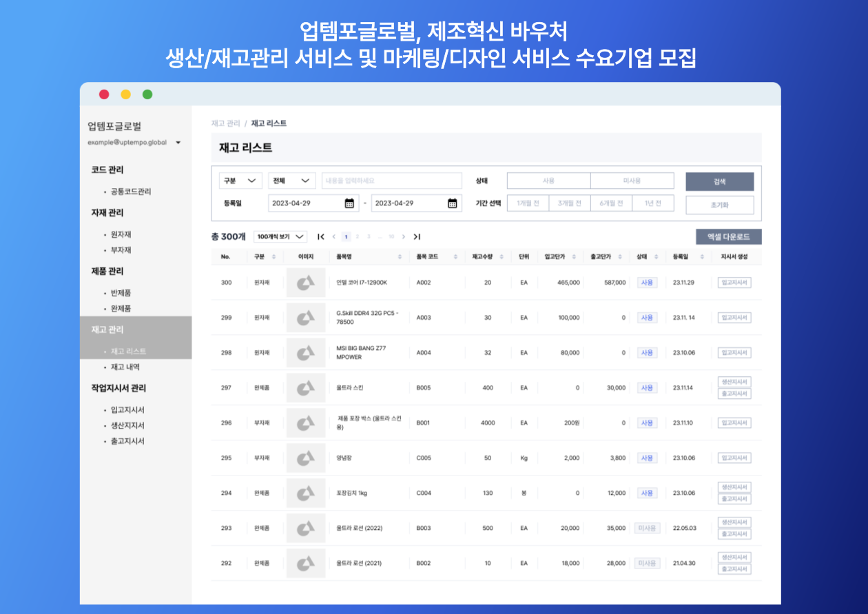The width and height of the screenshot is (868, 614).
Task: Sort by 품목명 column sort icon
Action: [400, 257]
